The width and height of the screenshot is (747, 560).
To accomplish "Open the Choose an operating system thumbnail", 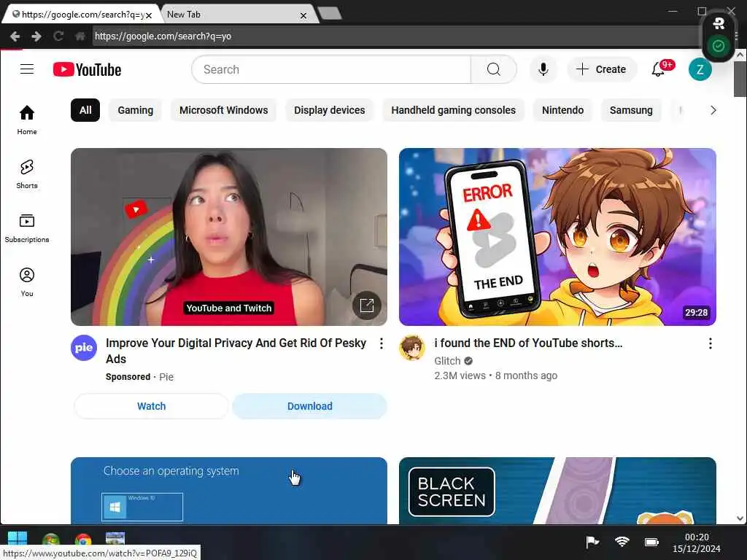I will [x=228, y=491].
